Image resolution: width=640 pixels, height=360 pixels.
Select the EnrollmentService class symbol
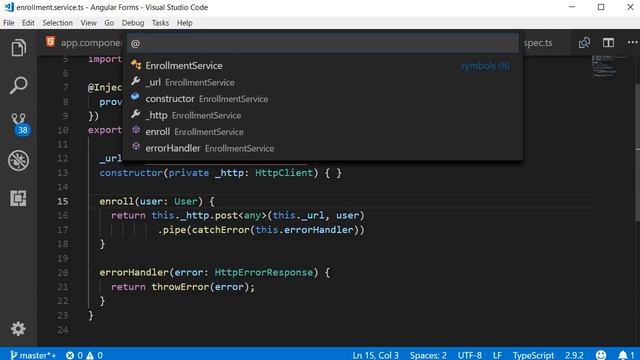322,66
